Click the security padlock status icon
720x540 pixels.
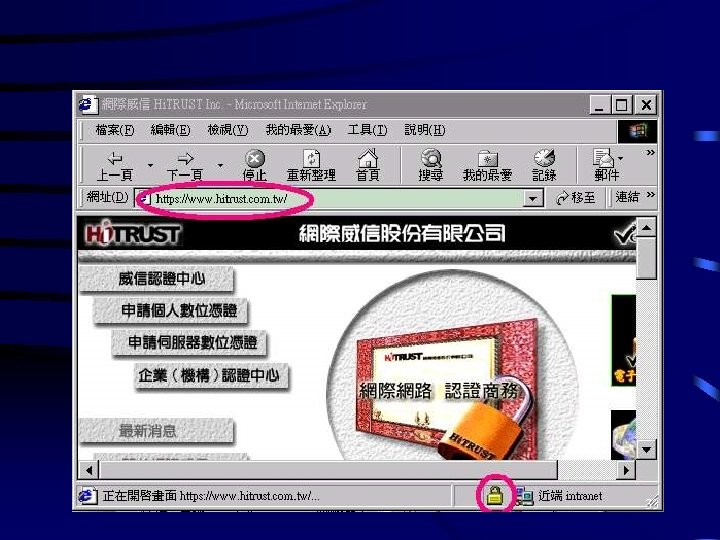click(x=495, y=496)
